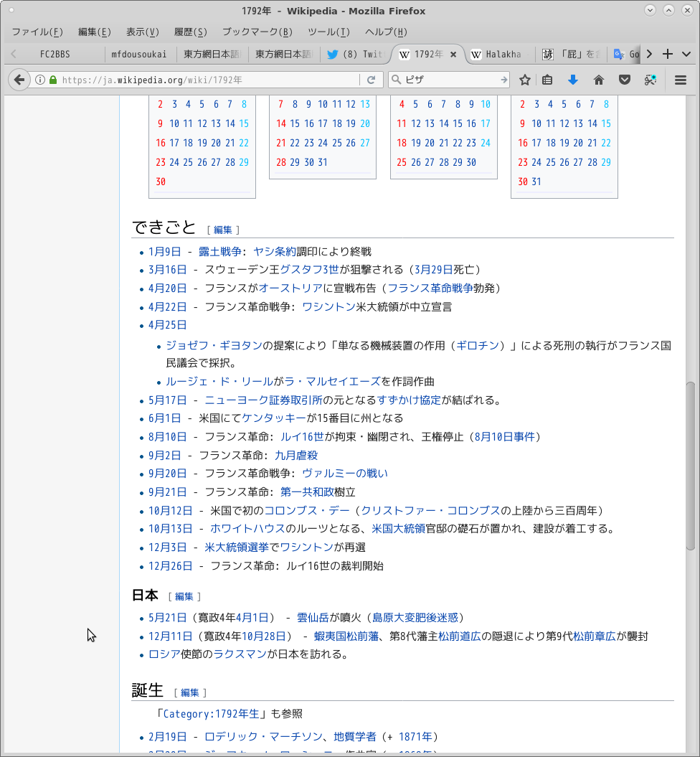This screenshot has width=700, height=757.
Task: Click the URL address field
Action: pyautogui.click(x=210, y=80)
